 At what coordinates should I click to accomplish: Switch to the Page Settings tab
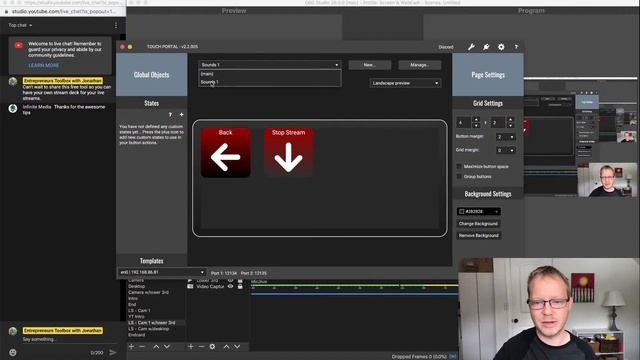pos(488,75)
